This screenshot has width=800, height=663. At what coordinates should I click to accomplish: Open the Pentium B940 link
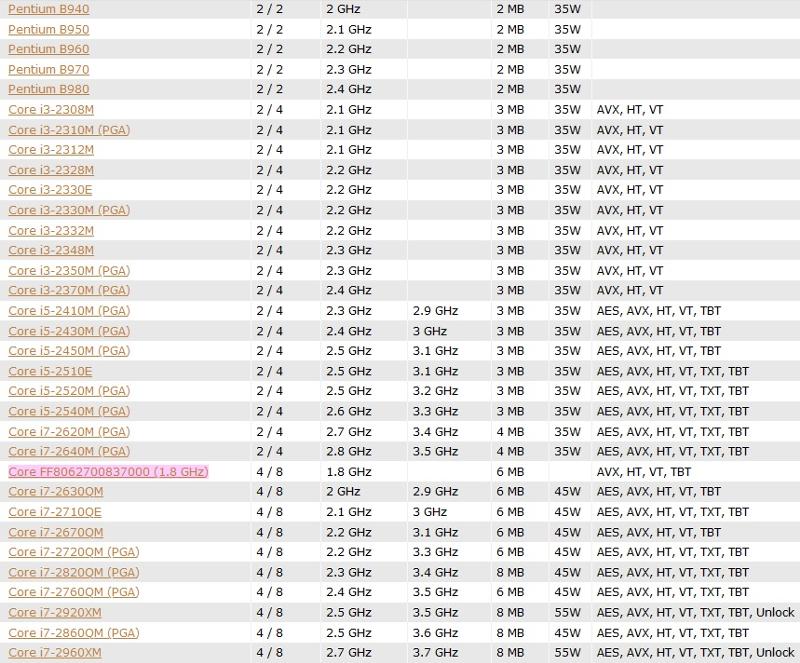pyautogui.click(x=48, y=9)
